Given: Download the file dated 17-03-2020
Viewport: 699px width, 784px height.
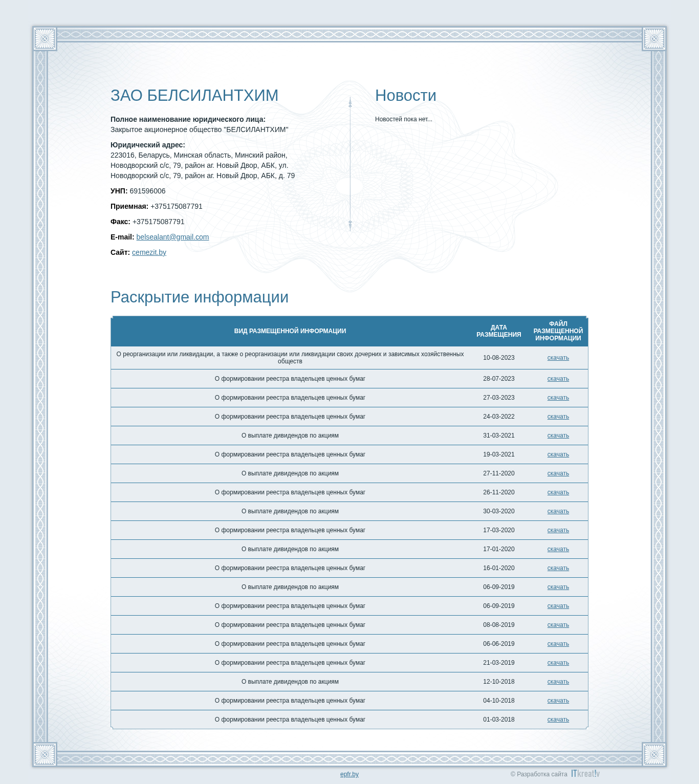Looking at the screenshot, I should point(558,530).
